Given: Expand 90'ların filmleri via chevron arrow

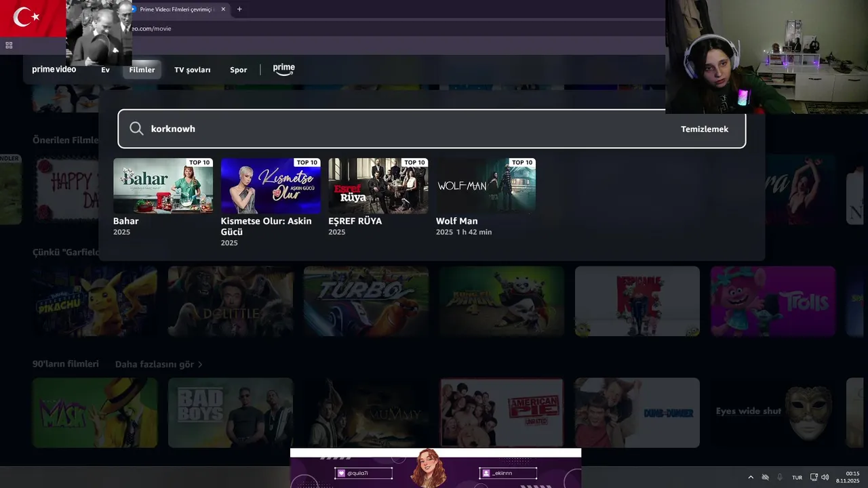Looking at the screenshot, I should coord(200,365).
